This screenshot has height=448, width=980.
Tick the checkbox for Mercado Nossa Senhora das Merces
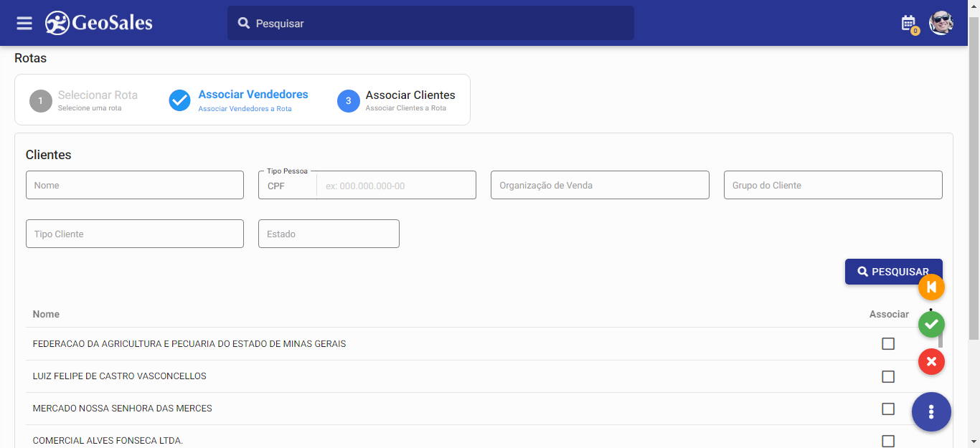pyautogui.click(x=888, y=409)
